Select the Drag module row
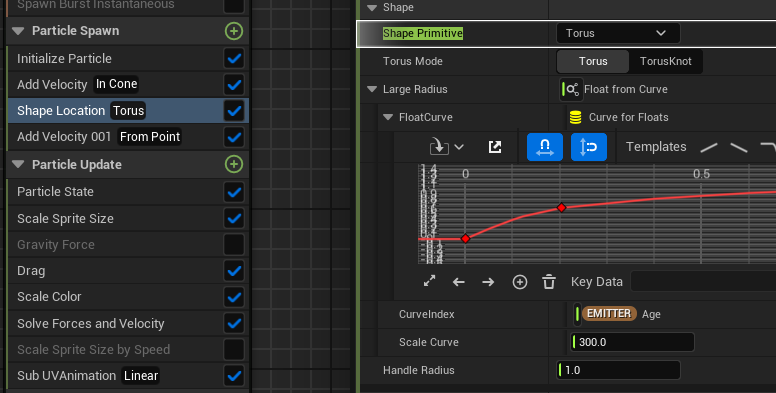Image resolution: width=776 pixels, height=393 pixels. coord(128,271)
